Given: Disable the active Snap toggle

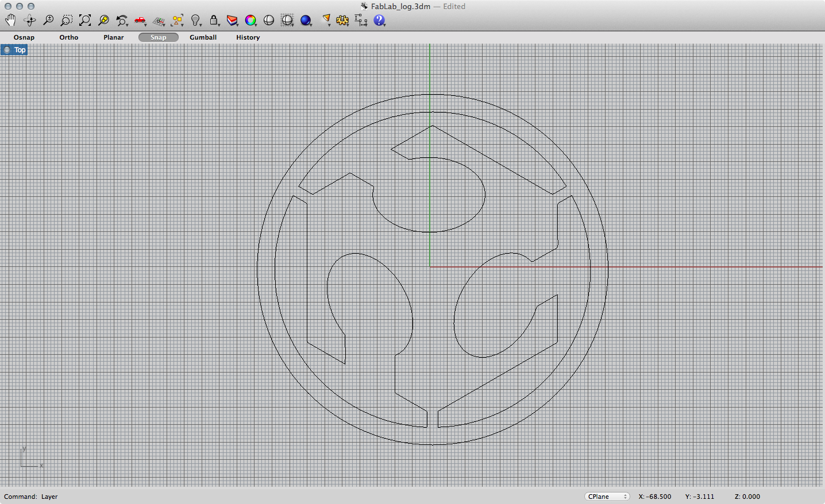Looking at the screenshot, I should 159,37.
